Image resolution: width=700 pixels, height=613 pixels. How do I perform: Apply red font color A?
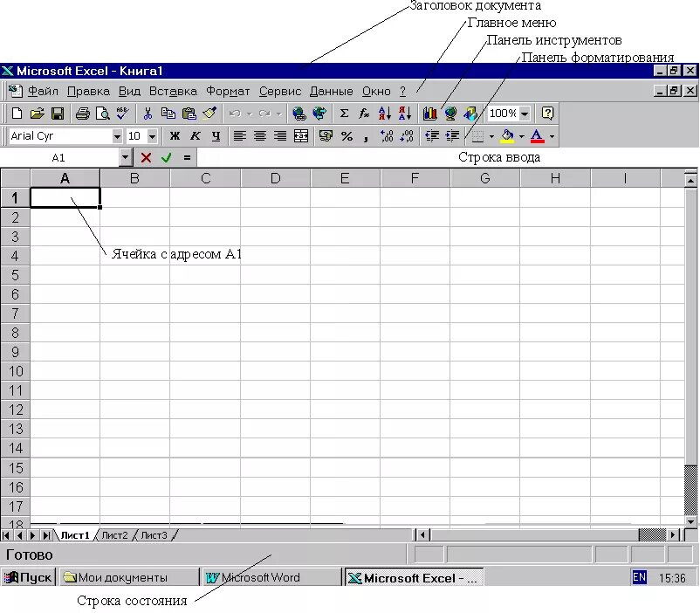click(x=537, y=136)
